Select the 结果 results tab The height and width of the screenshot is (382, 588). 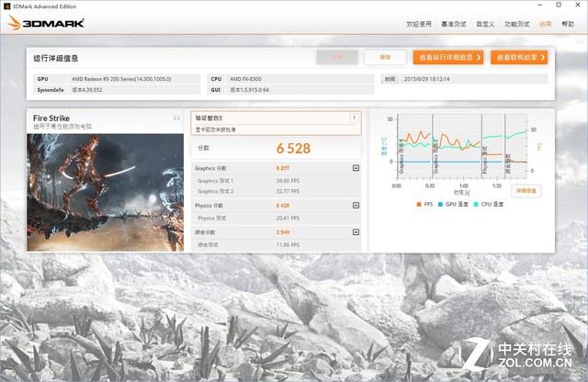[x=546, y=24]
